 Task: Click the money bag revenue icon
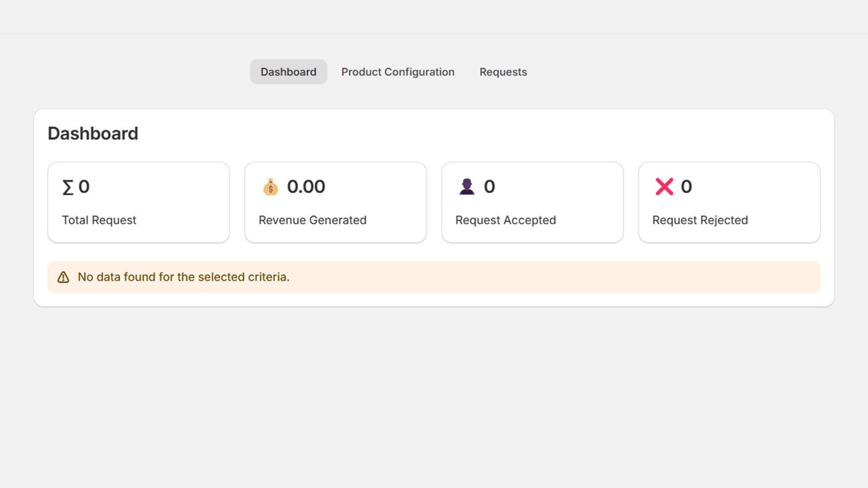(271, 187)
